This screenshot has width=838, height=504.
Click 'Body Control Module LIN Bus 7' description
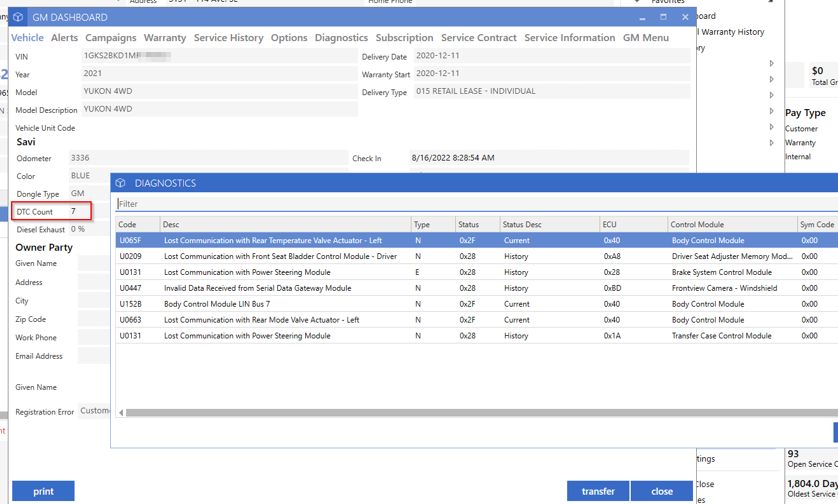216,304
